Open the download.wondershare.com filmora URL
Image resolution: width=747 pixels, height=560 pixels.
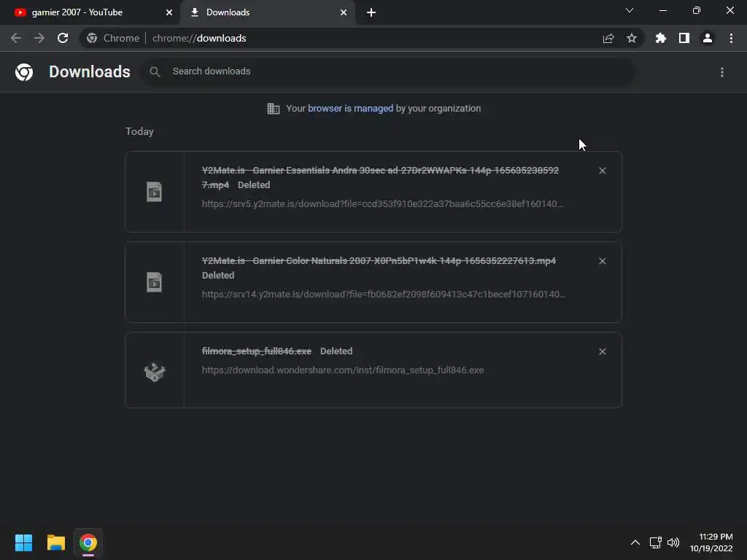coord(343,370)
